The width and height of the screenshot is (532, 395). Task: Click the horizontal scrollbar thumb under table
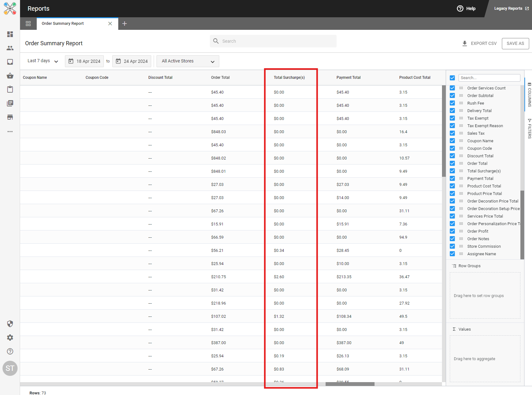[350, 384]
